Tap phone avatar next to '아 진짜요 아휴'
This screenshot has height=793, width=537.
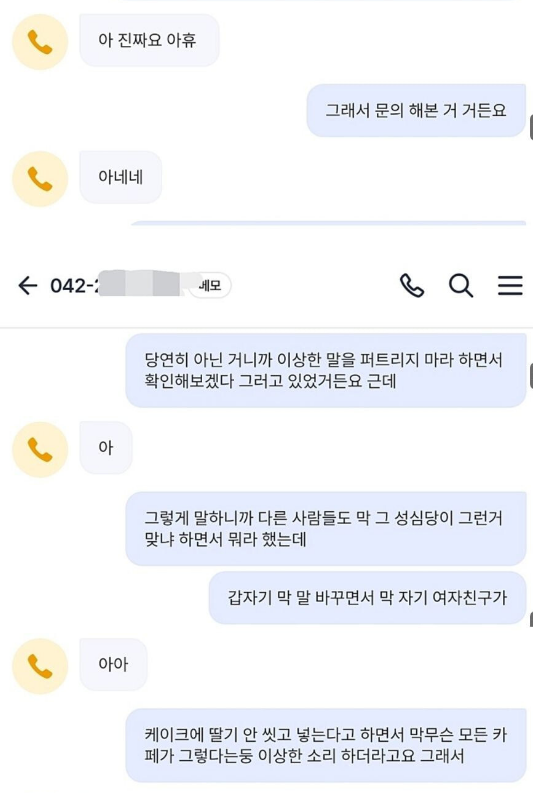point(40,42)
